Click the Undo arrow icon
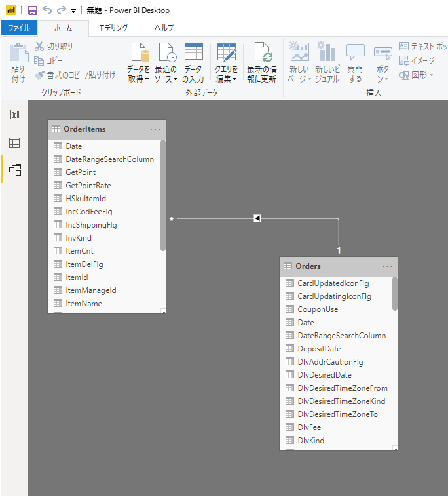The width and height of the screenshot is (448, 497). [47, 10]
